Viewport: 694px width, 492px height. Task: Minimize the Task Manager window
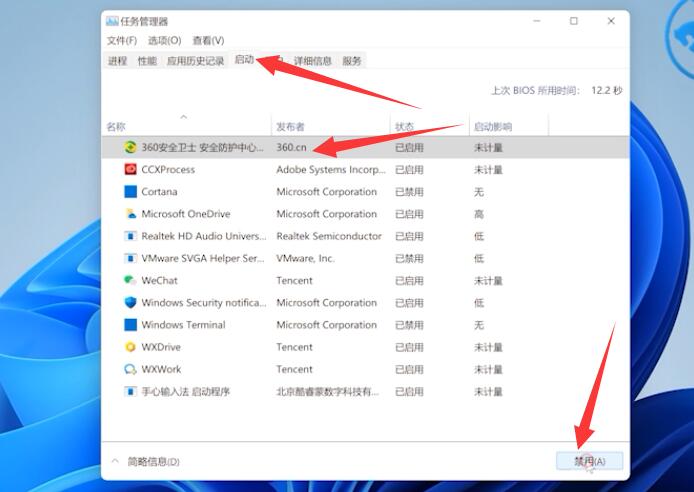coord(537,21)
